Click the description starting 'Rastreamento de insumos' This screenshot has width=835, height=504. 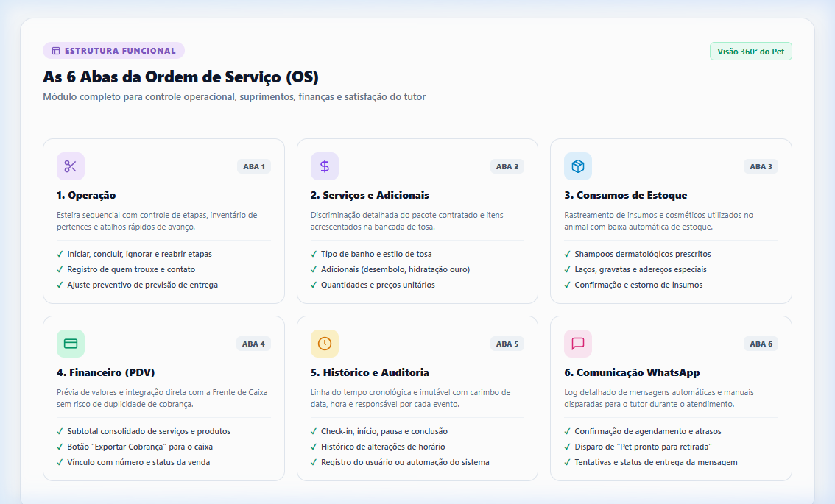[x=659, y=221]
